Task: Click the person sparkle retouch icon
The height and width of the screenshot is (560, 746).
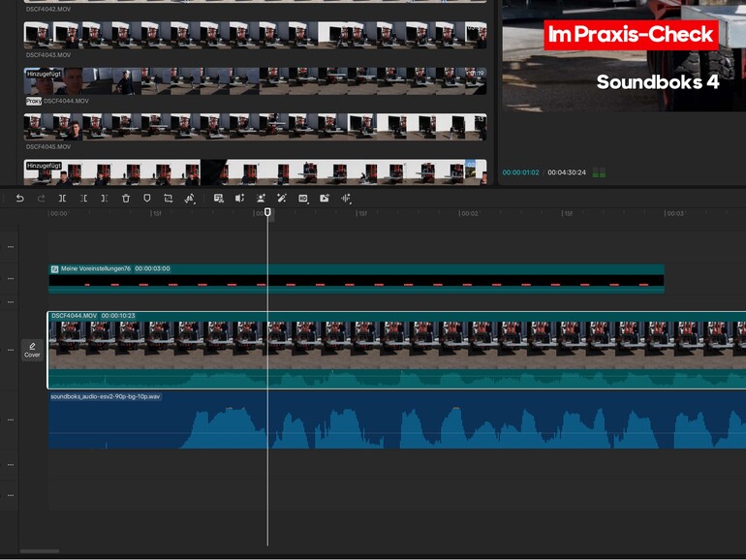Action: pos(261,199)
